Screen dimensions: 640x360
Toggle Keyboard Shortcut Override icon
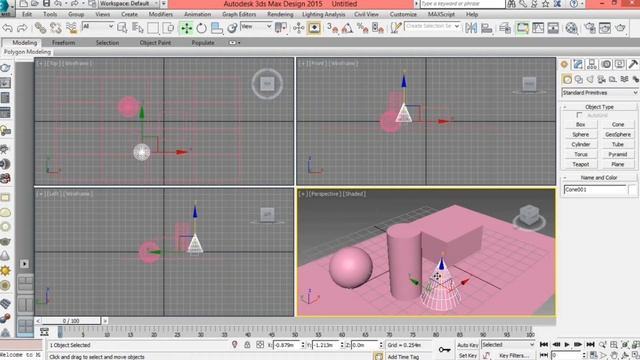point(314,28)
